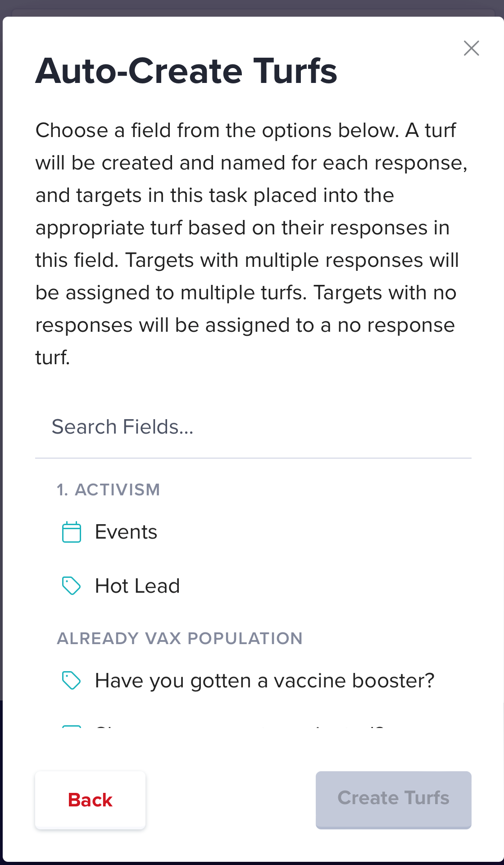Click the partially hidden icon below vaccine booster

(x=71, y=727)
